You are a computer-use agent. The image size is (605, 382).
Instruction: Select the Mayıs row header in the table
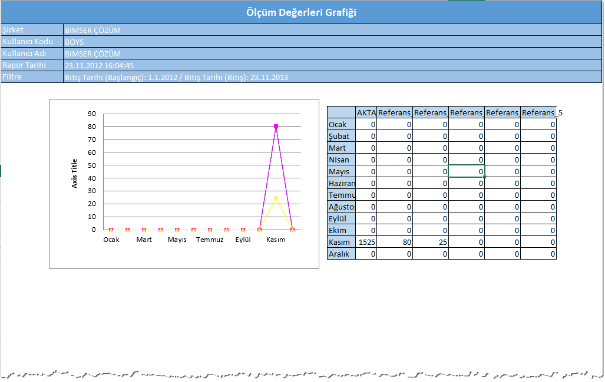tap(341, 171)
